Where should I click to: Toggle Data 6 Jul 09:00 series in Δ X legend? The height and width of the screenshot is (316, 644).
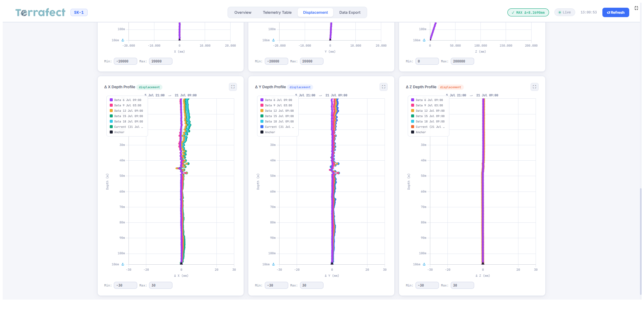[126, 100]
